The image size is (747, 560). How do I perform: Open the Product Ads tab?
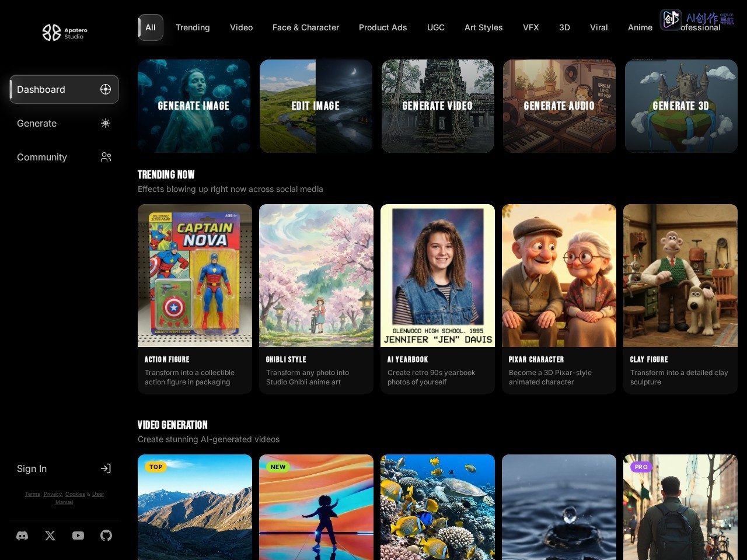click(383, 27)
